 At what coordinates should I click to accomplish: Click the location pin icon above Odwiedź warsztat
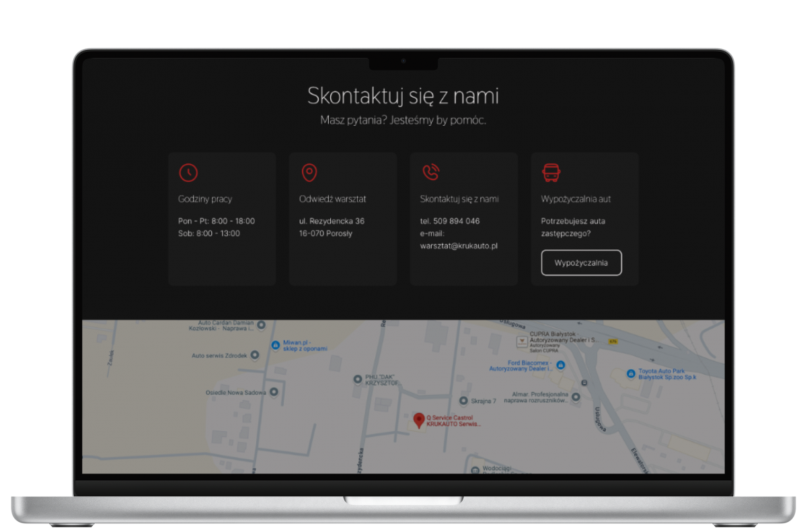(x=309, y=173)
